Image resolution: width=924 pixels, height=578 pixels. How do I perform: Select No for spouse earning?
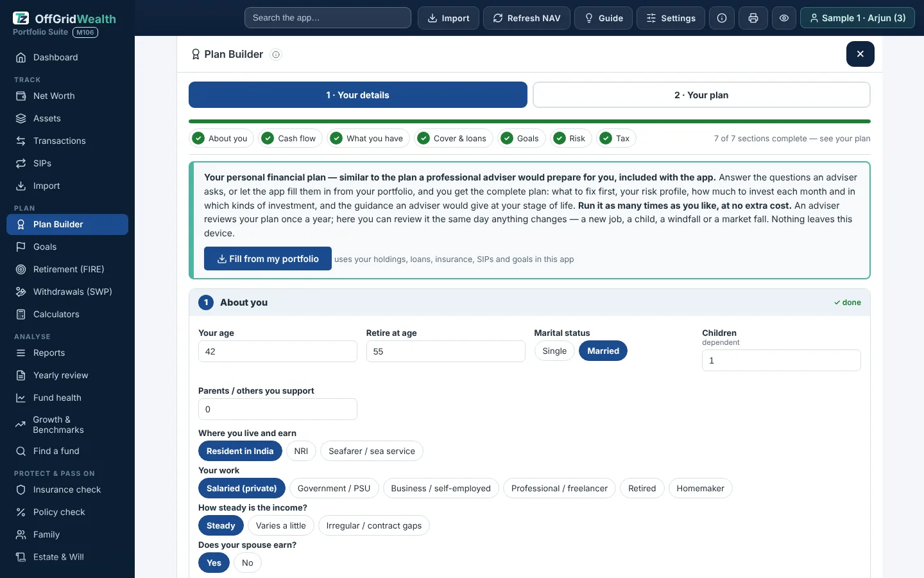[248, 563]
